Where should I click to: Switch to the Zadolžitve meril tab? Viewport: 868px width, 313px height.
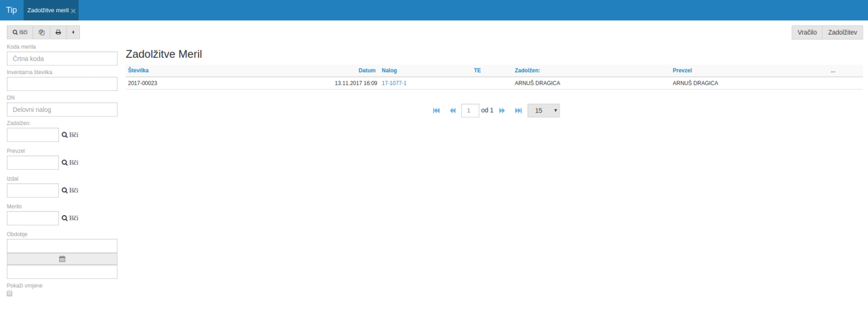click(x=47, y=10)
